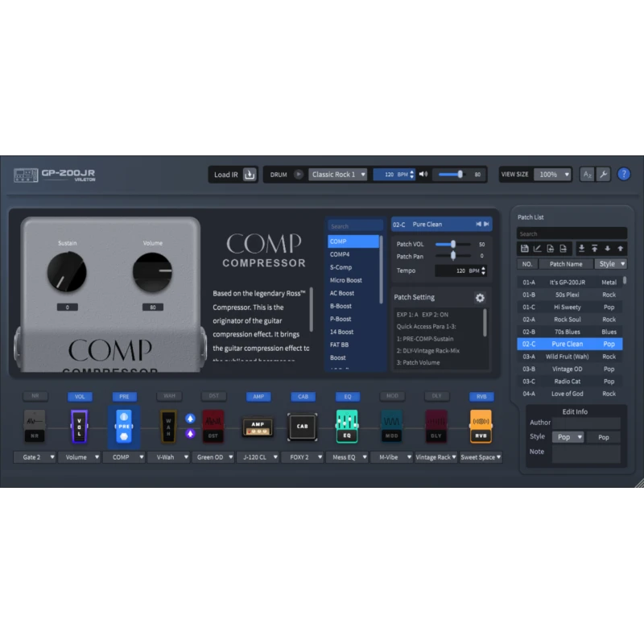Open the Classic Rock 1 drum dropdown
Viewport: 644px width, 644px height.
(338, 175)
